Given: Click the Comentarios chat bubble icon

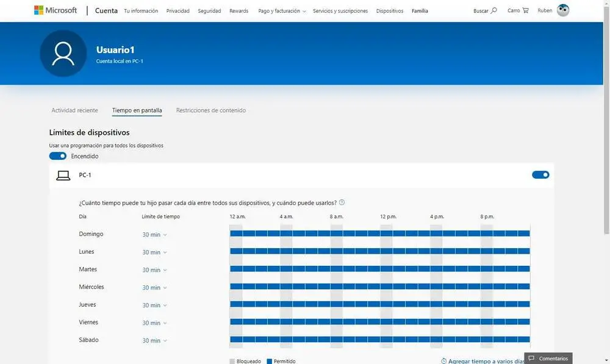Looking at the screenshot, I should [531, 358].
